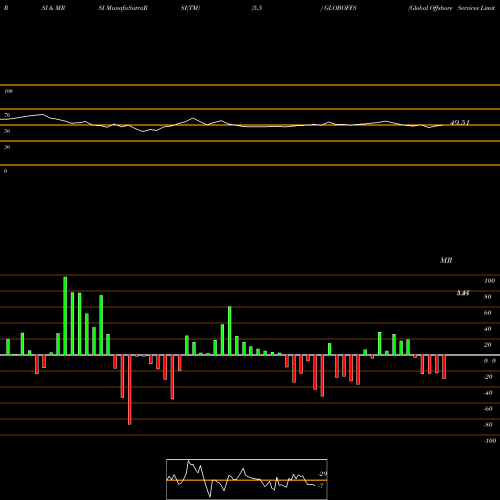Click the overlapping value label beside MR 80

pos(463,293)
